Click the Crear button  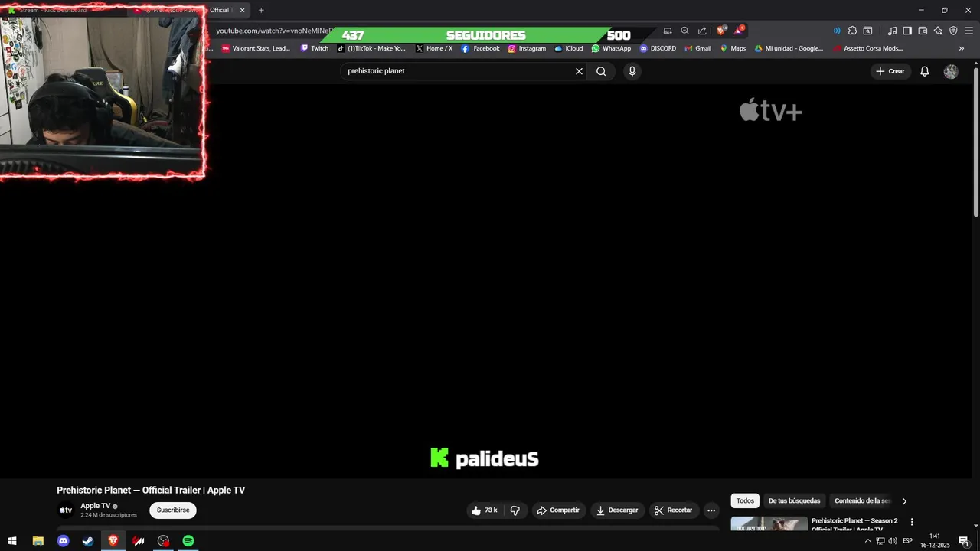click(890, 71)
